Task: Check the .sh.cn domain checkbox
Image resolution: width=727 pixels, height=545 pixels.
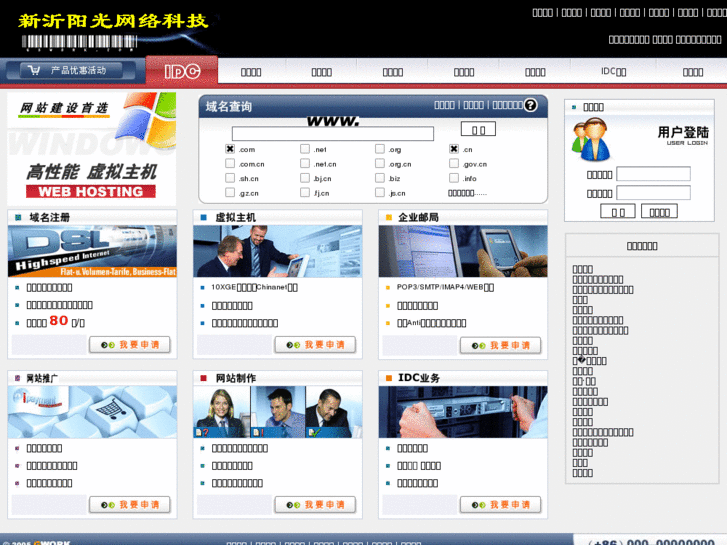Action: (x=230, y=178)
